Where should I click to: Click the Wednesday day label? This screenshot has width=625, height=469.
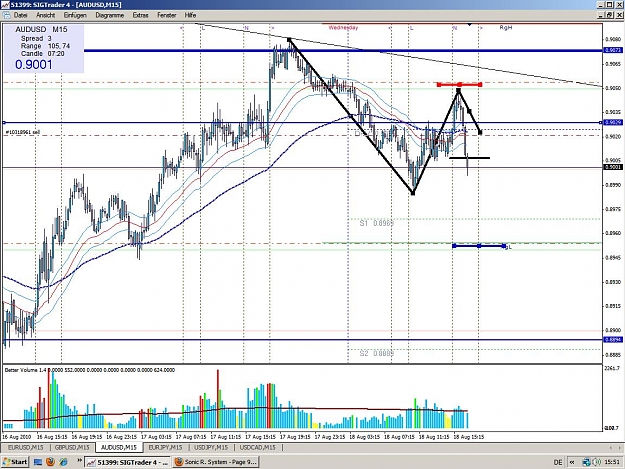[x=343, y=28]
